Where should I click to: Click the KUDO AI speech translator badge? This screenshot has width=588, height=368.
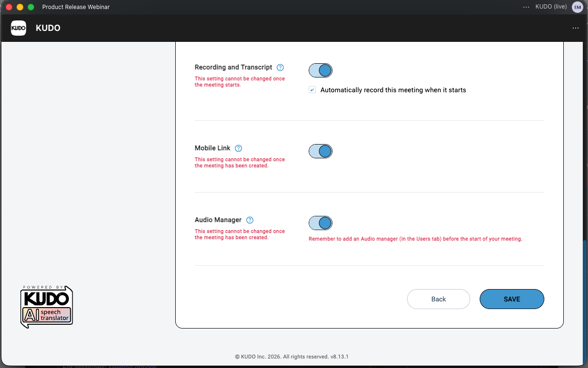click(47, 307)
